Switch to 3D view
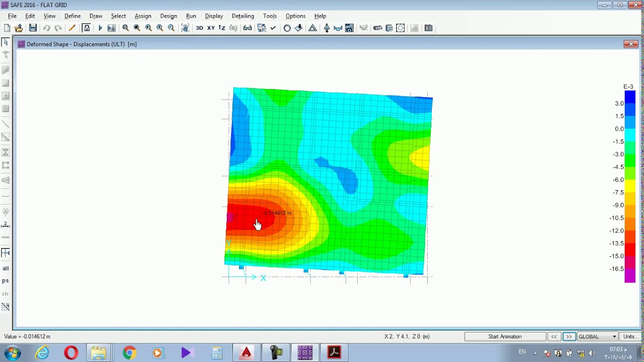This screenshot has height=362, width=644. point(199,28)
